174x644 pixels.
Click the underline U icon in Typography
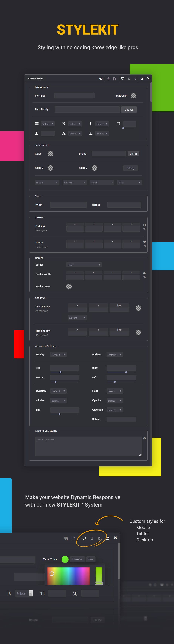pyautogui.click(x=91, y=133)
